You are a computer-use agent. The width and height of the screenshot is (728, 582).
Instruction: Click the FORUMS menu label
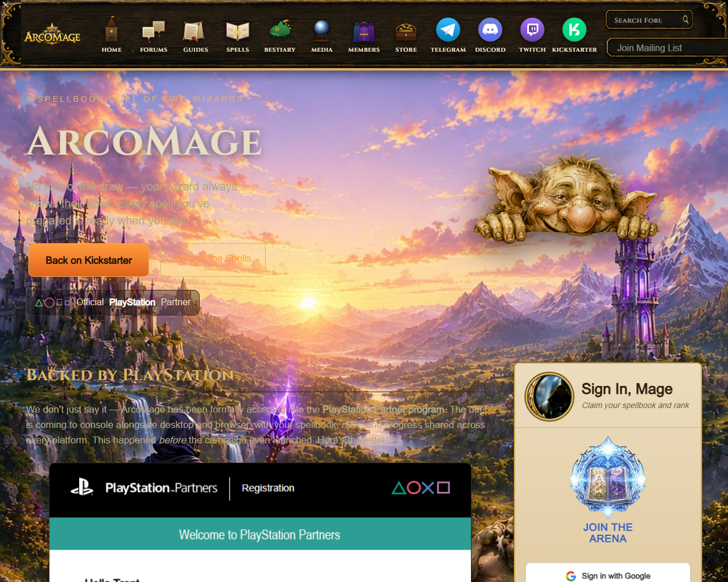(154, 50)
